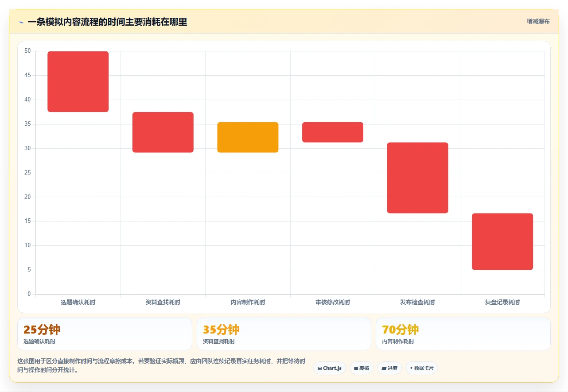
Task: Click the red 复盘记录耗时 bar
Action: [502, 242]
